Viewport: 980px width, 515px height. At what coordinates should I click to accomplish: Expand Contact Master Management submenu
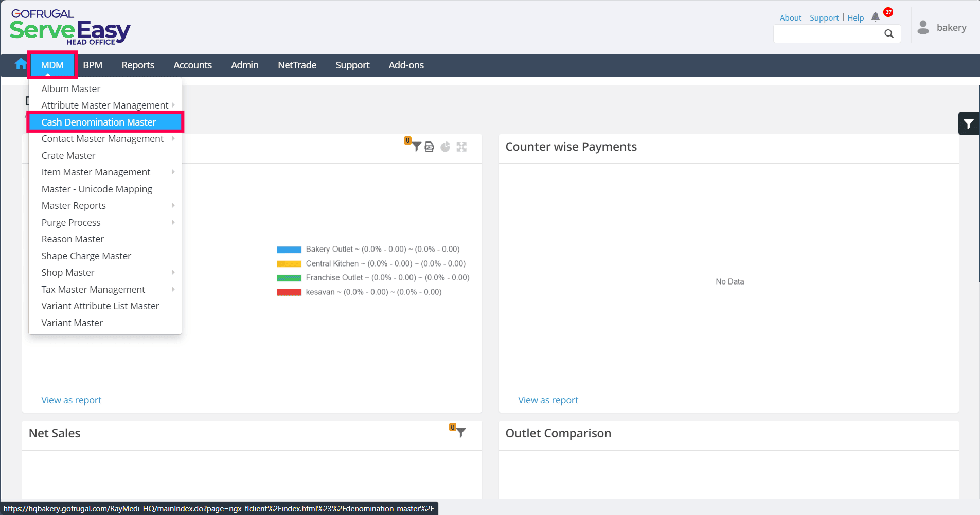click(105, 139)
